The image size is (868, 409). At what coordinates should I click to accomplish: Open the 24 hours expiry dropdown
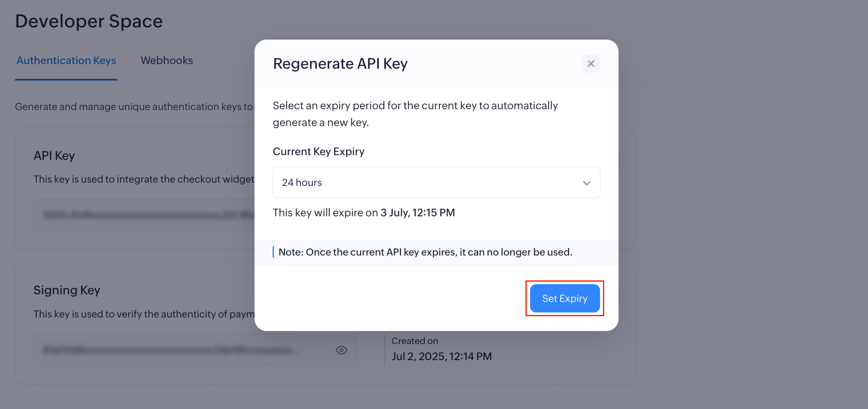(436, 183)
